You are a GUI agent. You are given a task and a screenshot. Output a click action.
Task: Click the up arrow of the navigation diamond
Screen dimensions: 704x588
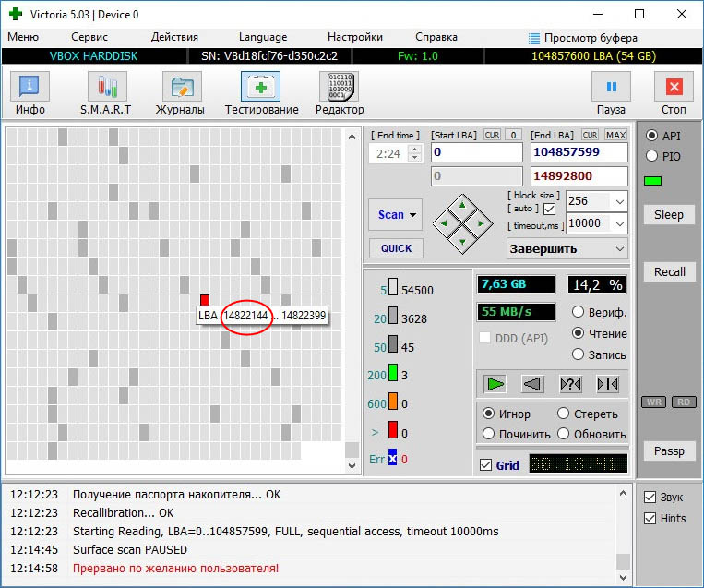click(462, 206)
